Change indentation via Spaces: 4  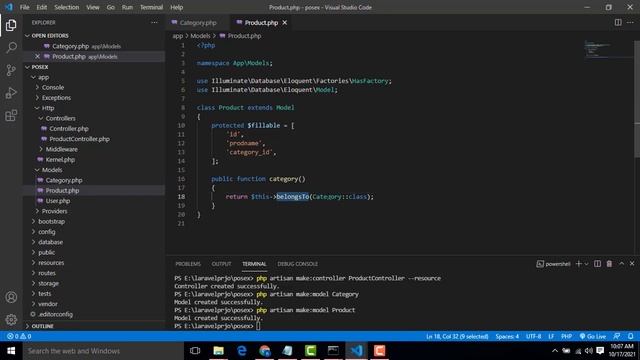507,336
